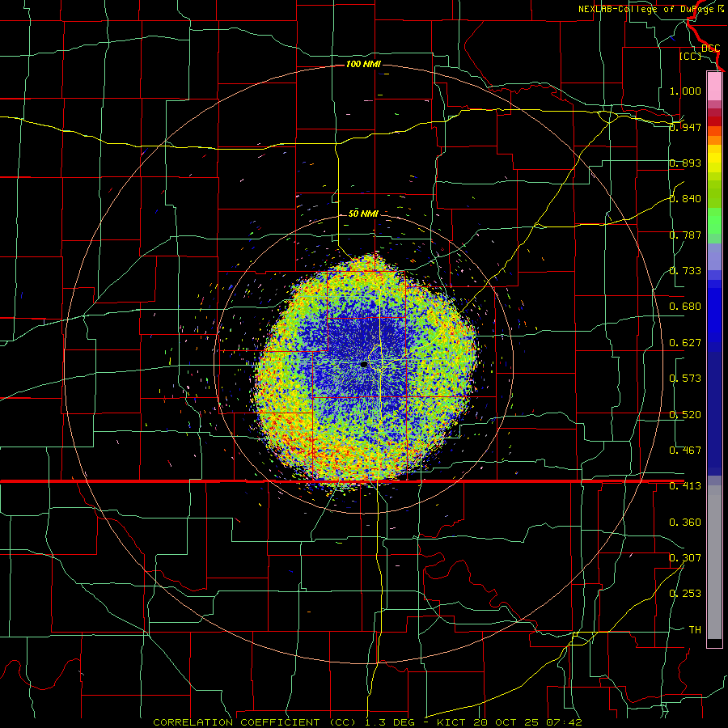Click the 0.253 scale value
The image size is (728, 728).
[685, 594]
